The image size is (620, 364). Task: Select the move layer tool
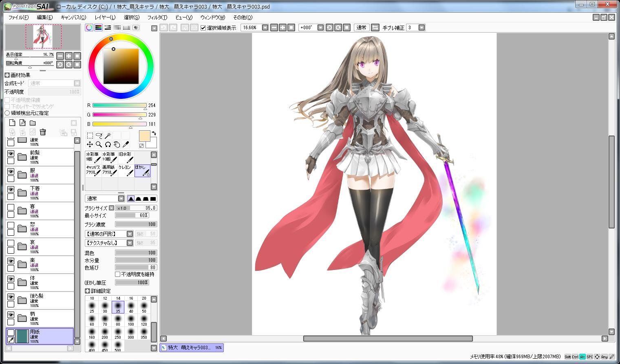(x=90, y=145)
